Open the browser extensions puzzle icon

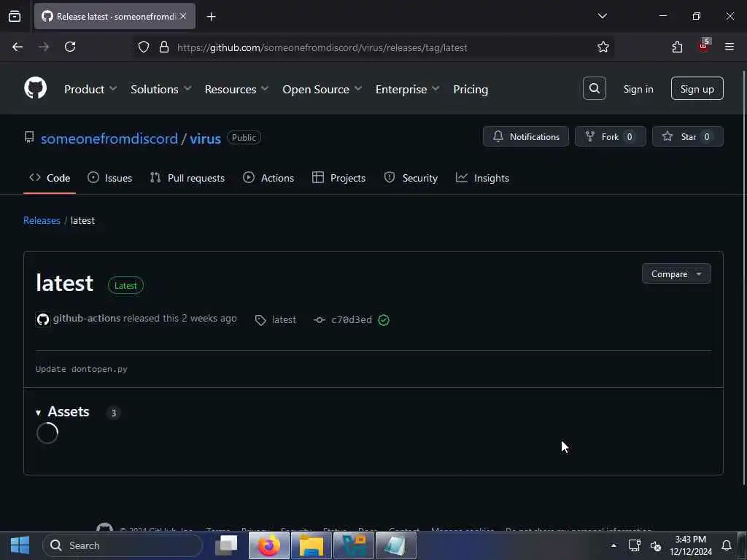pos(677,47)
